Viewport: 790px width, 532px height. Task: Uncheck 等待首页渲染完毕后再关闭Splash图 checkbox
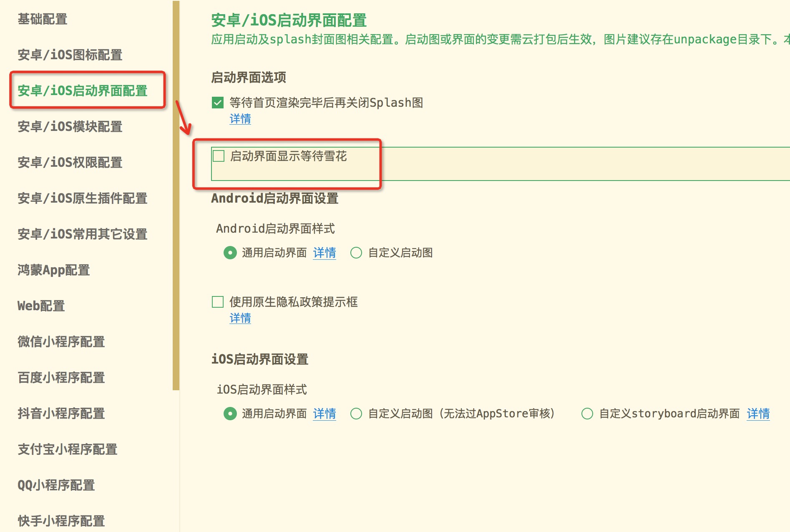[x=218, y=103]
